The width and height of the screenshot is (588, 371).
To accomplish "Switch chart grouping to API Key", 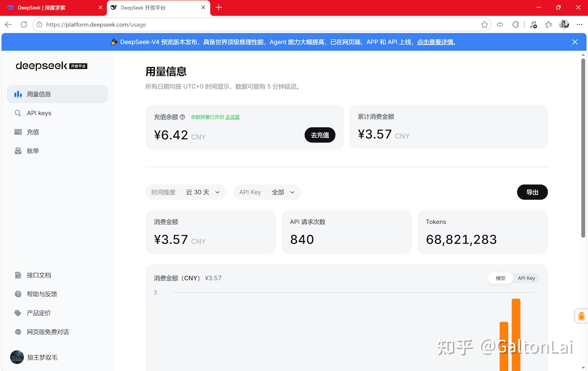I will tap(526, 278).
